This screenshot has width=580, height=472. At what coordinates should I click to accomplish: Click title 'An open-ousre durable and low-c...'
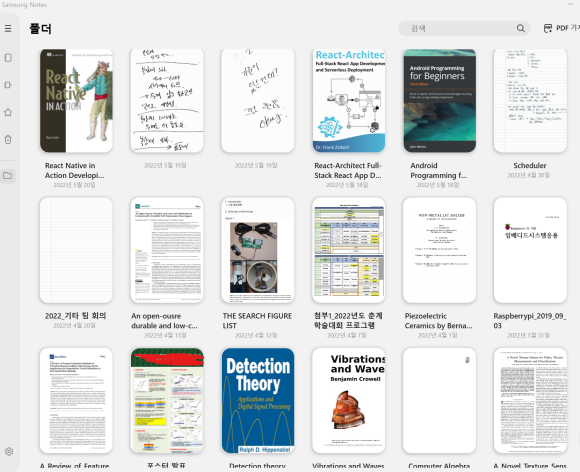164,321
